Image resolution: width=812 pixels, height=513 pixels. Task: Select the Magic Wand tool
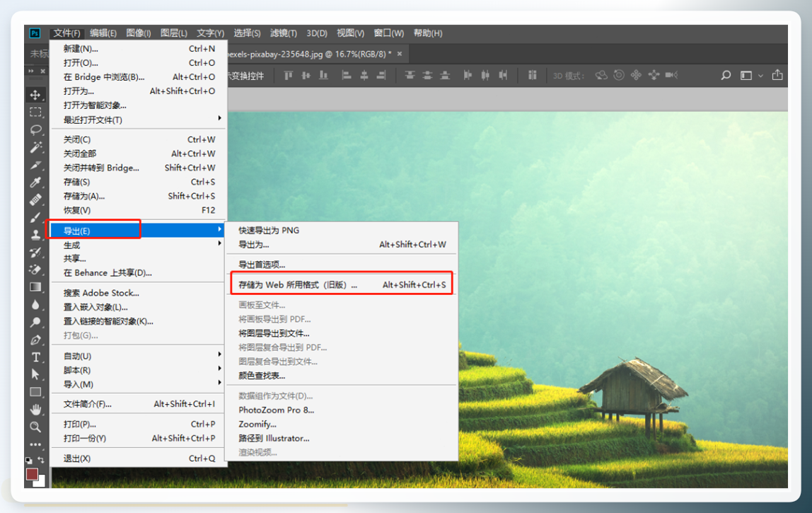35,147
